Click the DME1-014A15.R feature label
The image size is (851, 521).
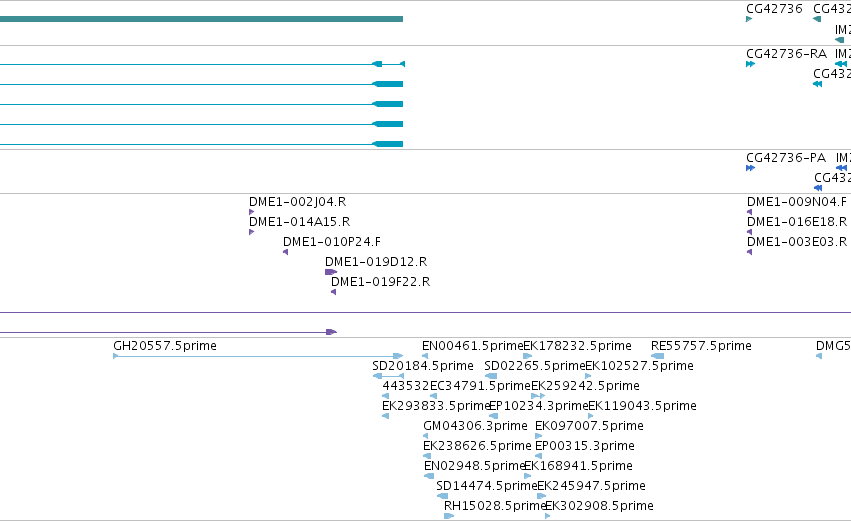[x=300, y=222]
